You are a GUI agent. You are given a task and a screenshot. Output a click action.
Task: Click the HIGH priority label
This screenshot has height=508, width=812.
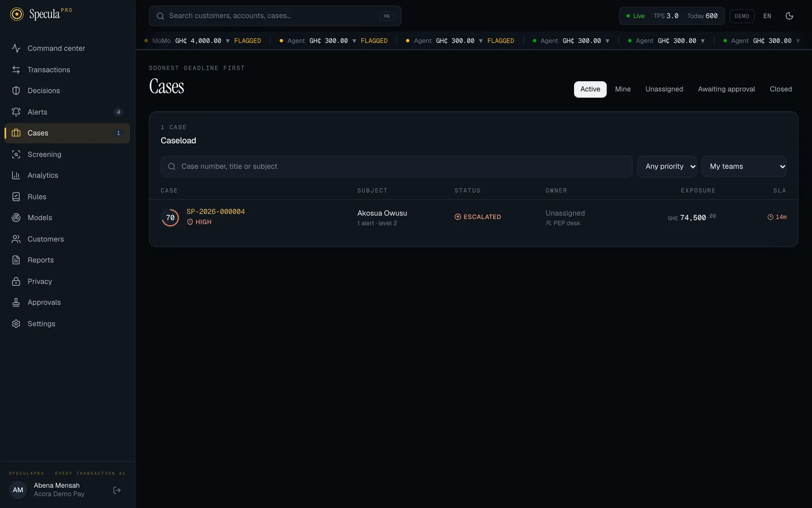tap(199, 222)
